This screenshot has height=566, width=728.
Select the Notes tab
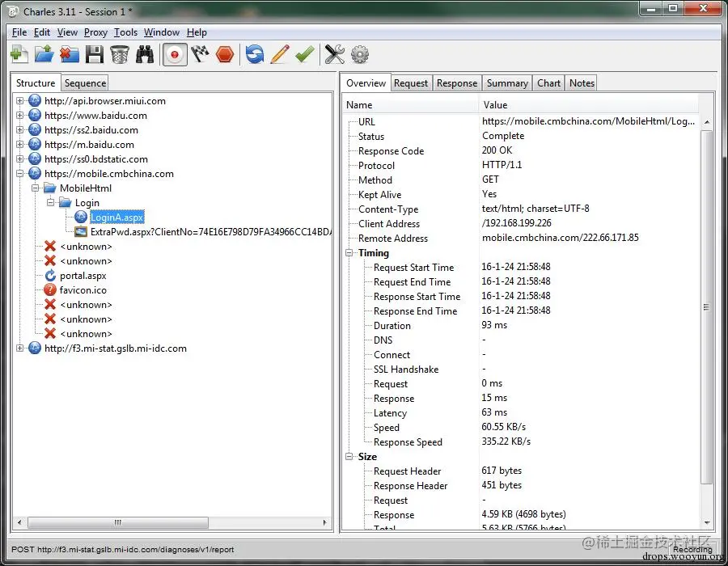tap(582, 83)
